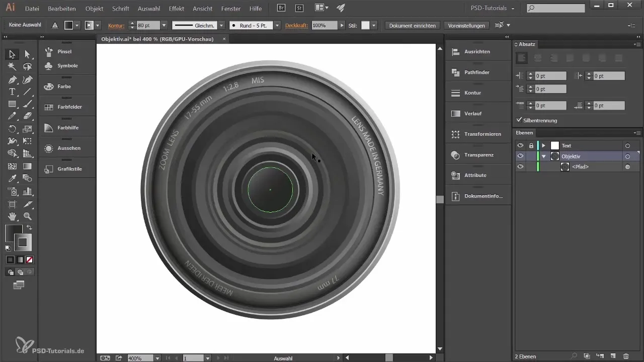Screen dimensions: 644x362
Task: Click the orange Kontur link
Action: tap(117, 25)
